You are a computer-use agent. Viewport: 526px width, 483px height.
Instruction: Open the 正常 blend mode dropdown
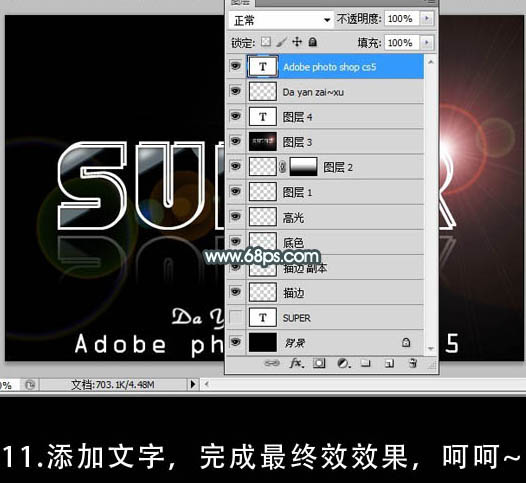(281, 20)
